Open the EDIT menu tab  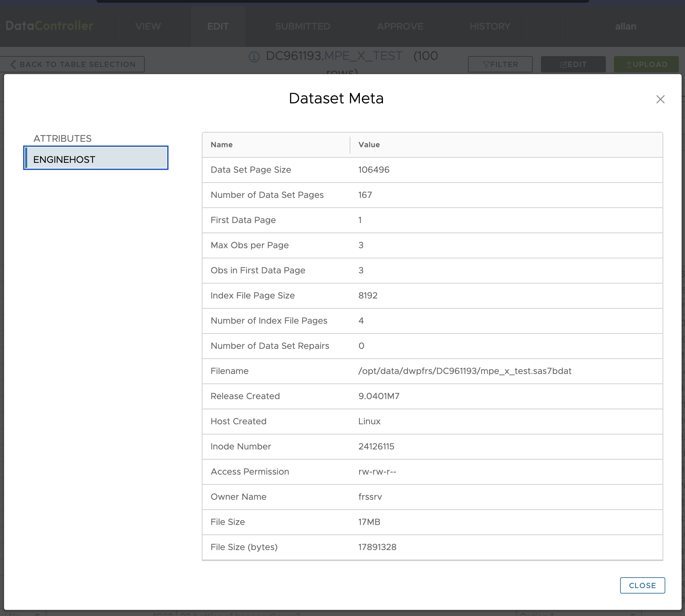coord(218,26)
